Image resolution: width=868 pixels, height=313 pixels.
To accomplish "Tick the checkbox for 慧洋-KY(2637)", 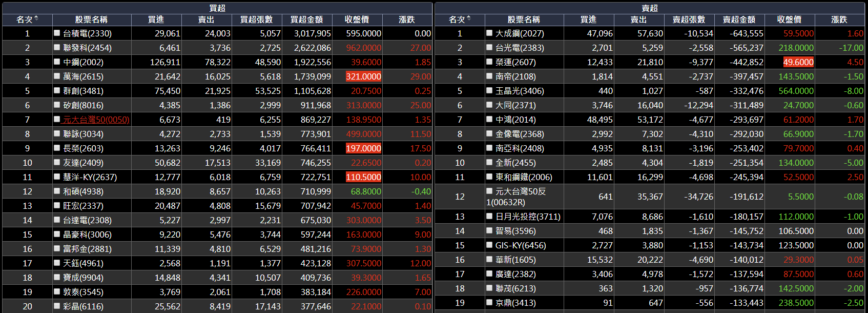I will pyautogui.click(x=57, y=177).
